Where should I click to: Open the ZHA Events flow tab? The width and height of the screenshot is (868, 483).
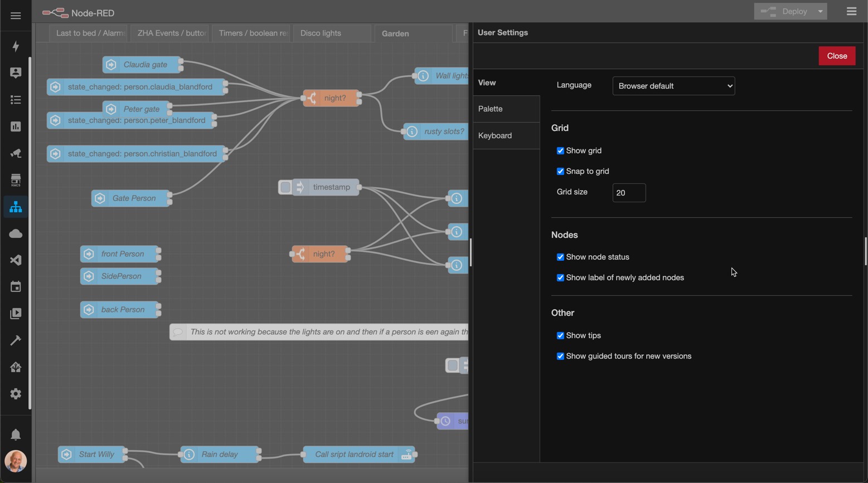tap(169, 33)
